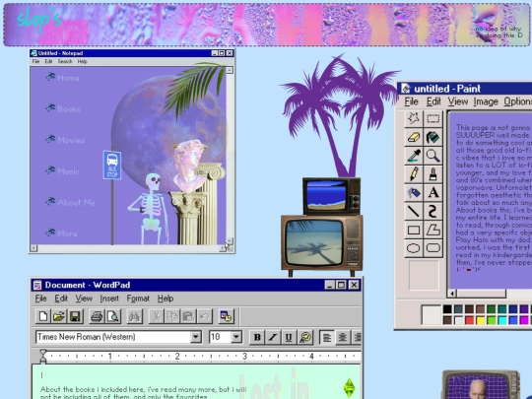The image size is (532, 399).
Task: Select the Pencil tool in Paint
Action: (414, 174)
